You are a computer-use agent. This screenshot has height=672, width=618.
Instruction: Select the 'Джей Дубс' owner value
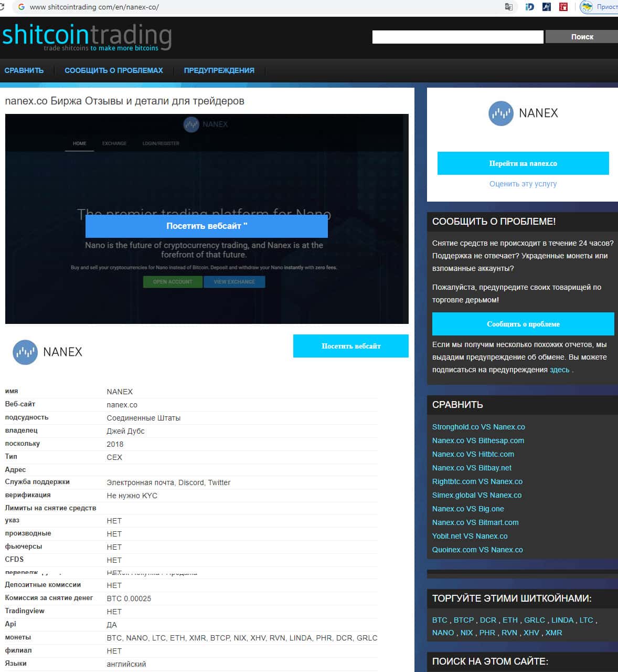coord(125,431)
